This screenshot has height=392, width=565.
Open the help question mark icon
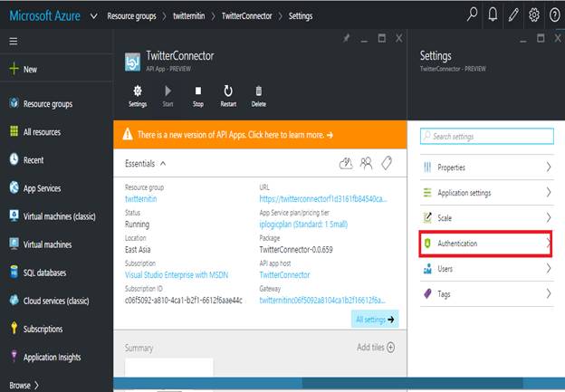[x=554, y=14]
